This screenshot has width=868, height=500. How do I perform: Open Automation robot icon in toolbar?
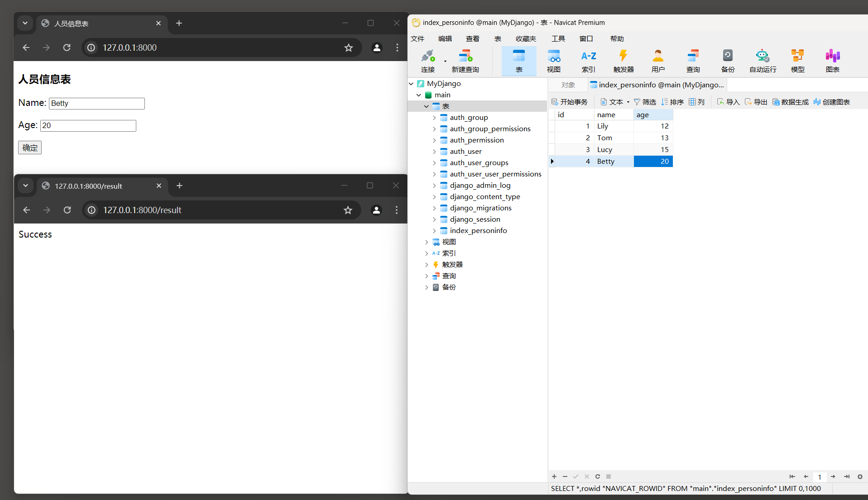[762, 61]
